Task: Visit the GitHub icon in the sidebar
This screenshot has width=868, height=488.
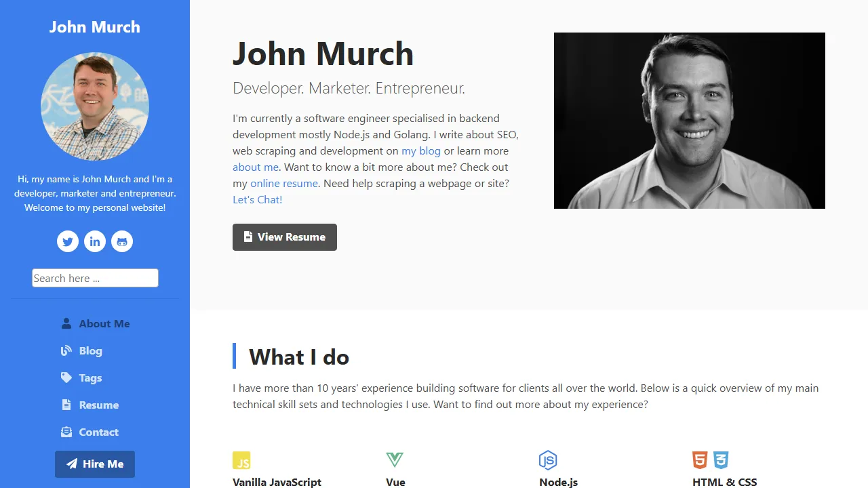Action: 122,241
